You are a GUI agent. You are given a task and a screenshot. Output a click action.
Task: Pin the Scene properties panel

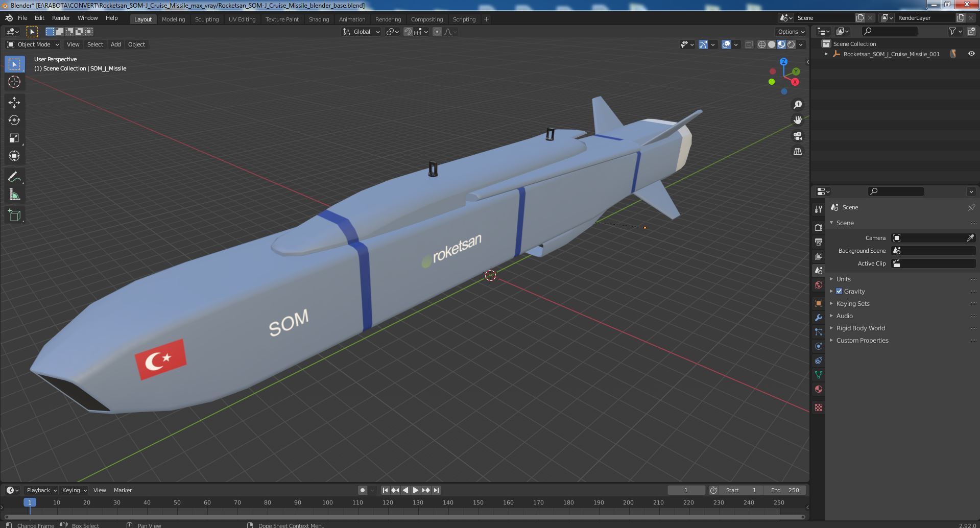coord(971,207)
